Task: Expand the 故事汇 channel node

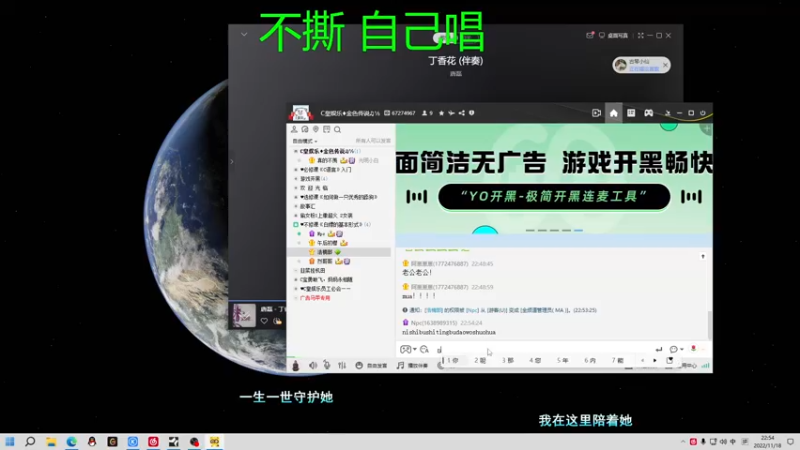Action: (295, 207)
